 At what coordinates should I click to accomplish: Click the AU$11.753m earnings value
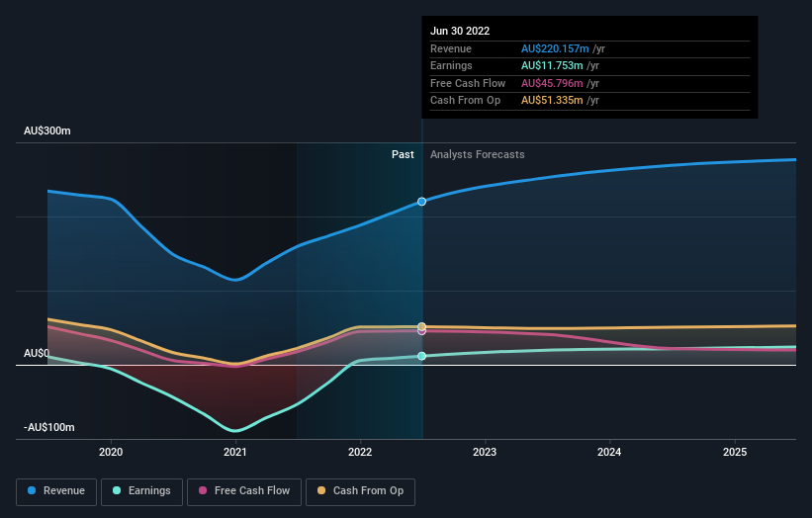(552, 65)
